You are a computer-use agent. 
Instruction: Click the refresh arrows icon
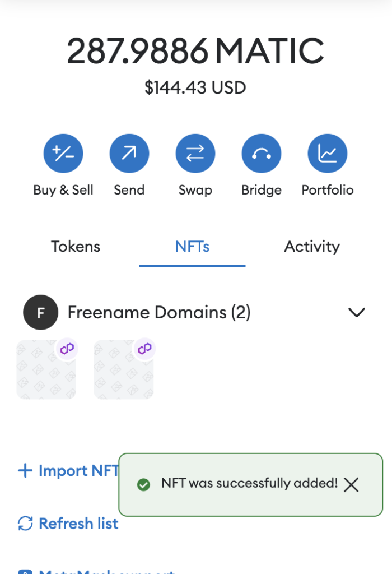(26, 524)
